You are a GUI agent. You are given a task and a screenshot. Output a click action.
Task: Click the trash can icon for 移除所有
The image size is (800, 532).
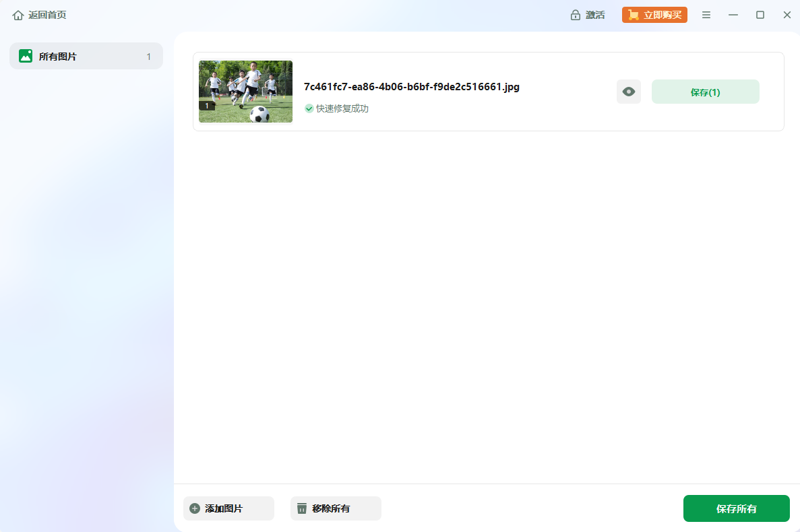302,508
